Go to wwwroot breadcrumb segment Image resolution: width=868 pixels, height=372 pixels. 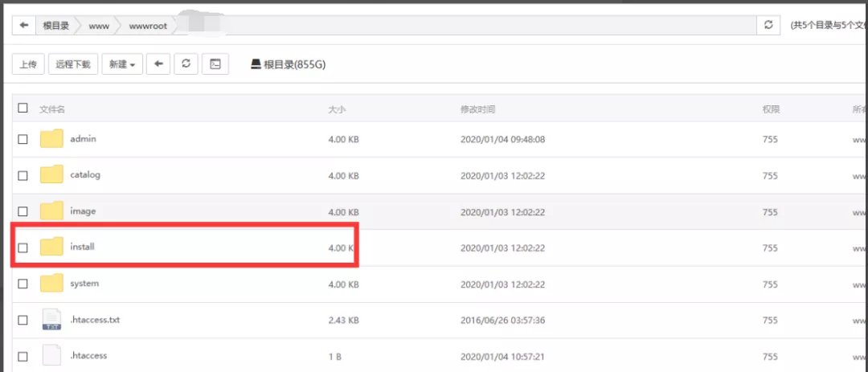(148, 26)
